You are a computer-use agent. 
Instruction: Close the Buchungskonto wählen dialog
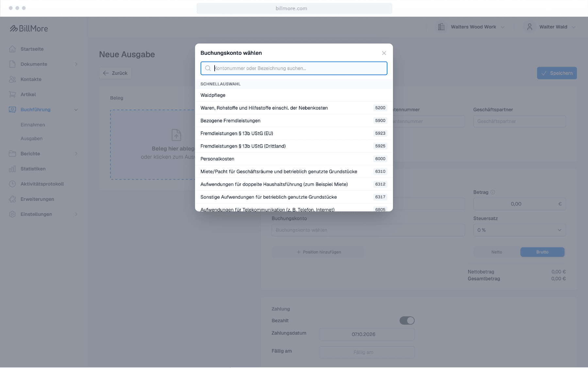[384, 53]
